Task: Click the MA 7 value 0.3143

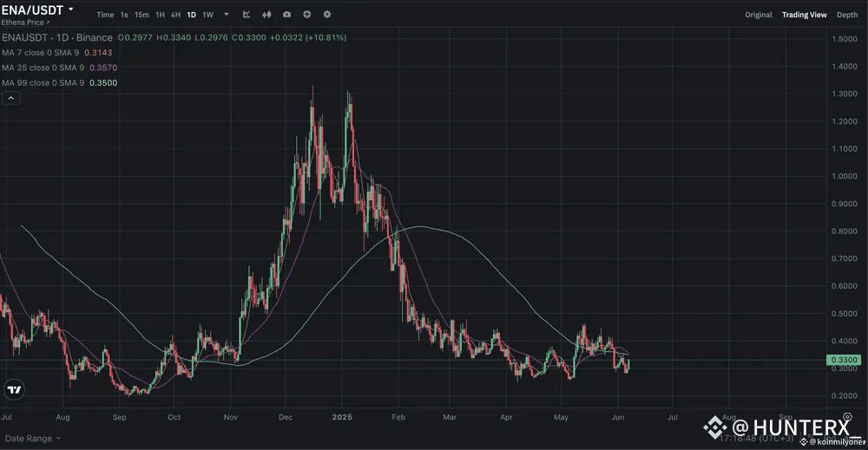Action: (x=99, y=53)
